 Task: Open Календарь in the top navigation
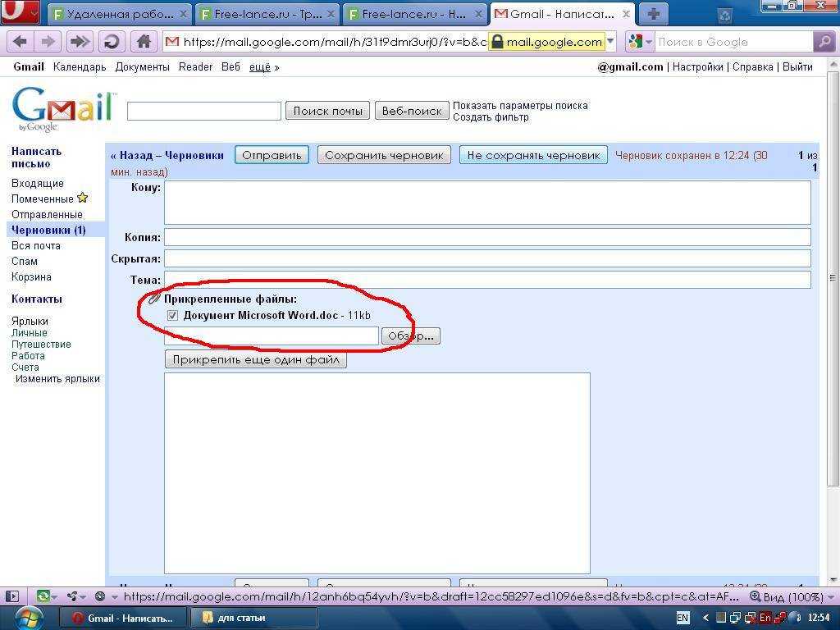pos(80,67)
